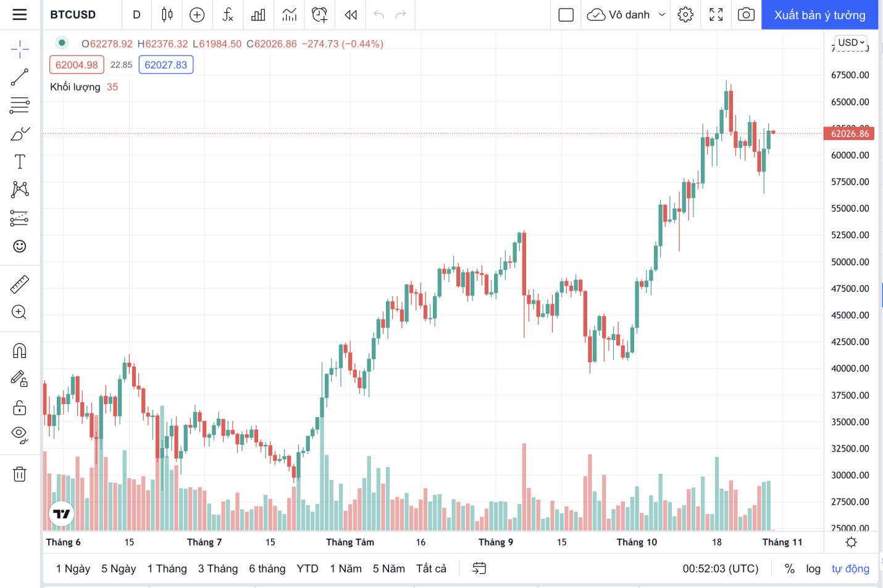Toggle tự động auto scale
Screen dimensions: 883x588
pyautogui.click(x=850, y=568)
